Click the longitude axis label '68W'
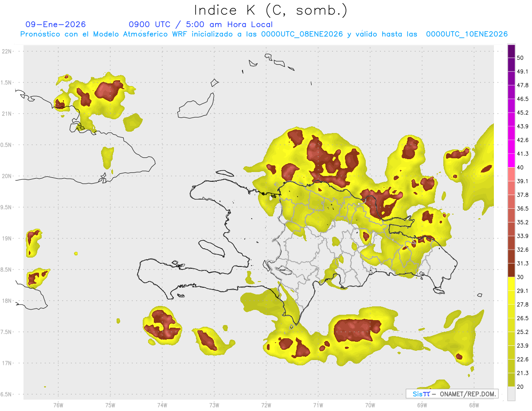Viewport: 532px width, 411px height. [474, 405]
